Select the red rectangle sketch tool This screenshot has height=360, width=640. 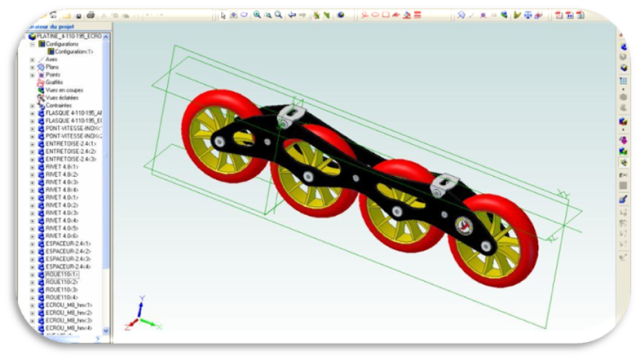click(x=385, y=15)
